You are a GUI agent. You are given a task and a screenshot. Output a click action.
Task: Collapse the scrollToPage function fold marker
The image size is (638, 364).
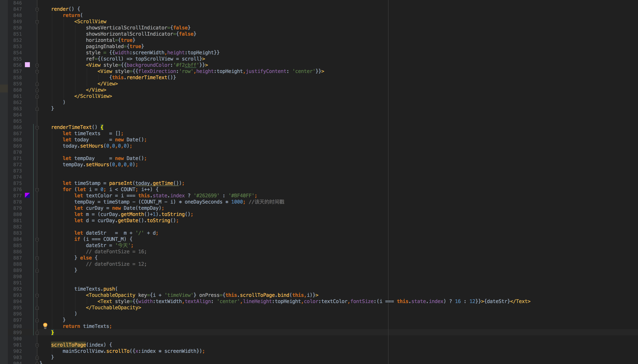click(x=37, y=345)
